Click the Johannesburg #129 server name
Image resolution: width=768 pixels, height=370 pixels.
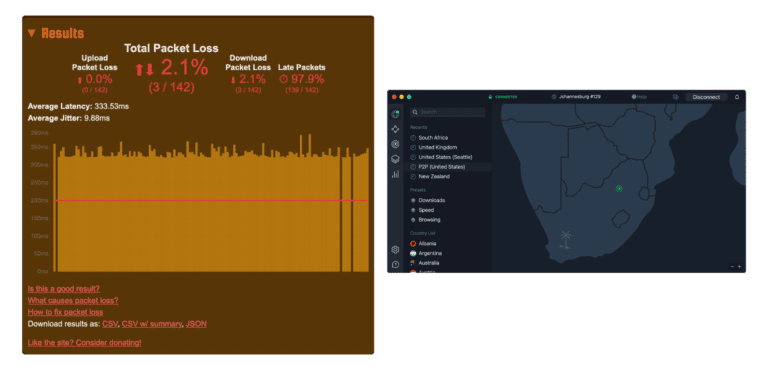[579, 97]
